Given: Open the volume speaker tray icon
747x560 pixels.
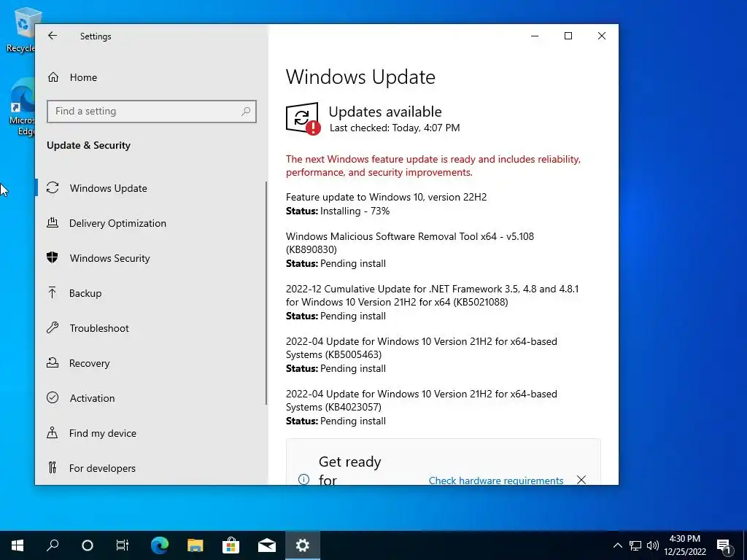Looking at the screenshot, I should [653, 545].
